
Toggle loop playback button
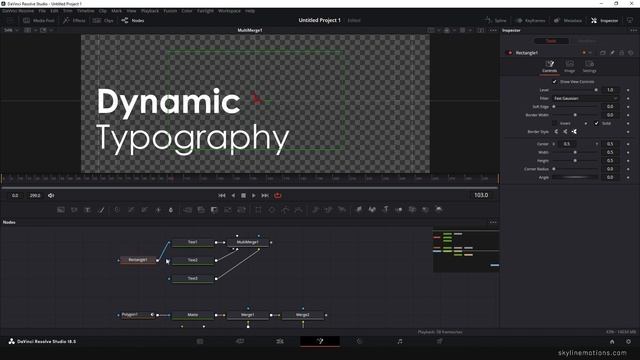278,196
